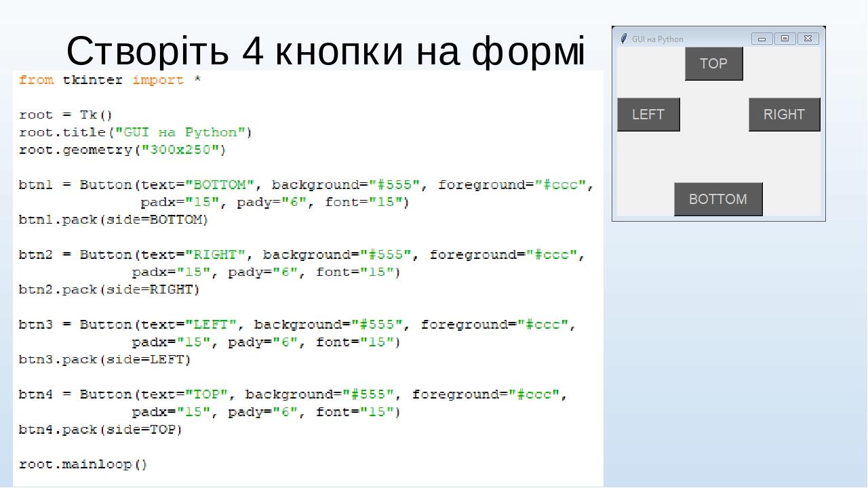Select the LEFT button in the form

(648, 115)
